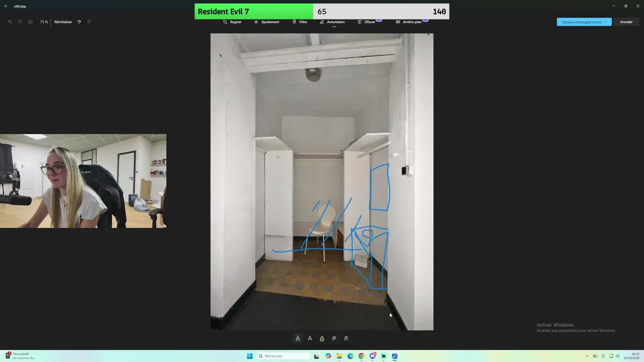Viewport: 644px width, 362px height.
Task: Select the blue pen annotation tool
Action: click(298, 338)
